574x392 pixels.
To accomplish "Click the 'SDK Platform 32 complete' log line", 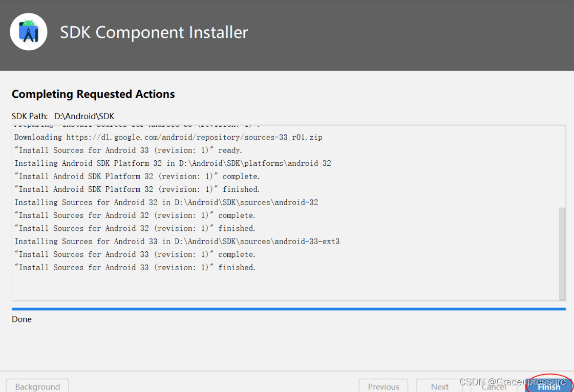I will pos(137,177).
